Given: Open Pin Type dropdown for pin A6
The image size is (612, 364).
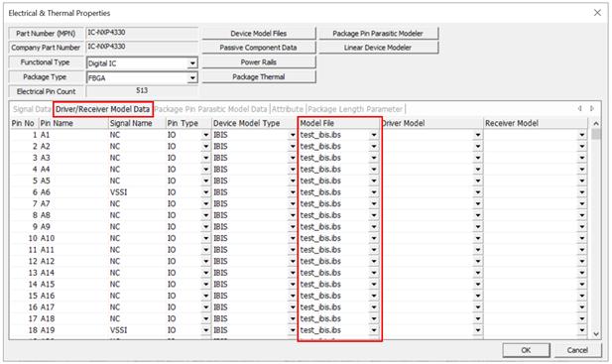Looking at the screenshot, I should [206, 192].
